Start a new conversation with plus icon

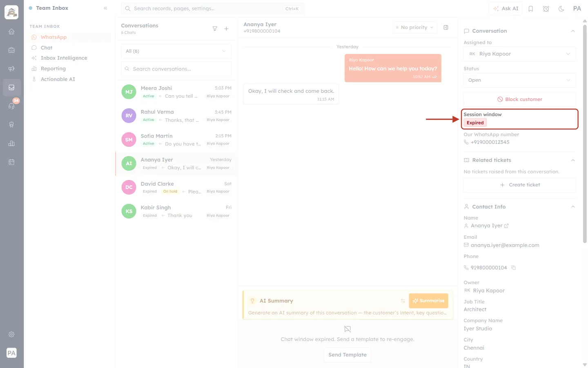(x=226, y=29)
